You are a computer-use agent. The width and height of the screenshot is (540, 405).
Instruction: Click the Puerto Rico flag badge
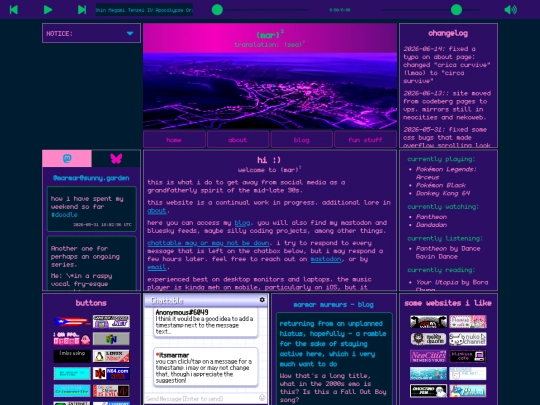coord(72,322)
